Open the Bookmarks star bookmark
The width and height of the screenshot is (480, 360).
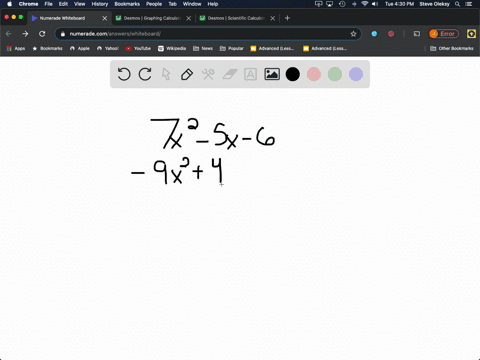pos(47,48)
